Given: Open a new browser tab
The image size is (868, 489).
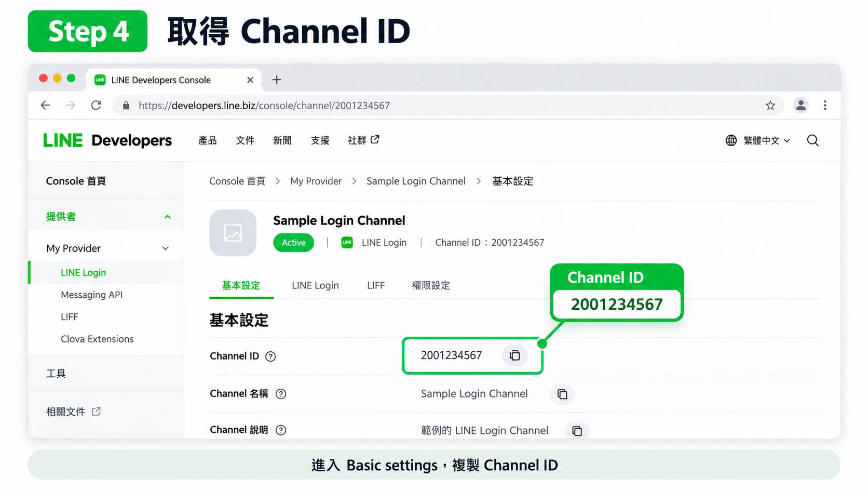Looking at the screenshot, I should [277, 80].
